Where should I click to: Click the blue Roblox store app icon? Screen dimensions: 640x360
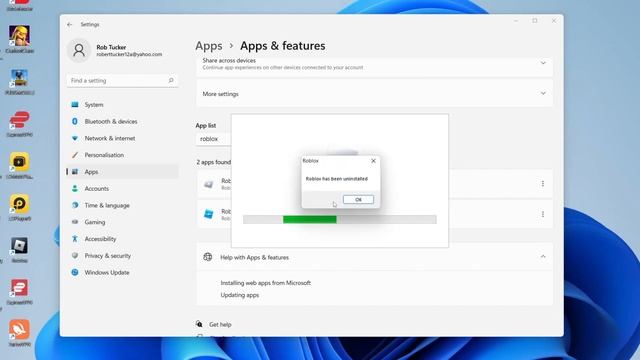tap(209, 214)
